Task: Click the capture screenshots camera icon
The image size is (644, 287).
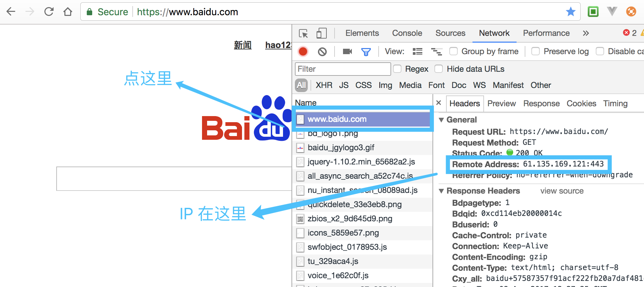Action: pyautogui.click(x=347, y=51)
